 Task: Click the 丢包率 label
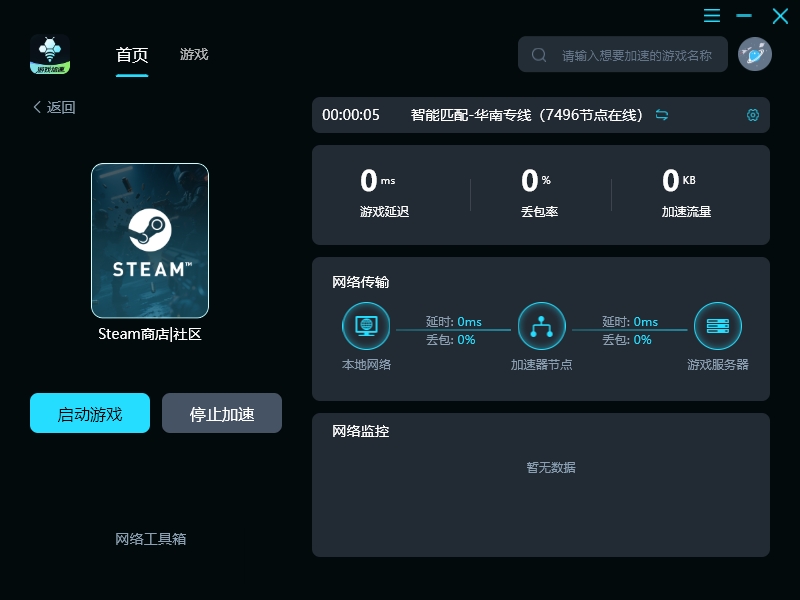point(539,212)
